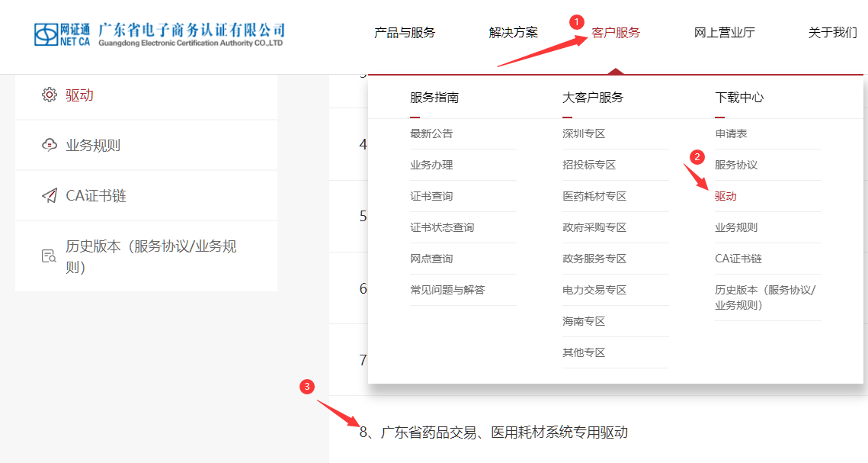Click the cloud icon beside 业务规则
Image resolution: width=868 pixels, height=463 pixels.
tap(50, 145)
